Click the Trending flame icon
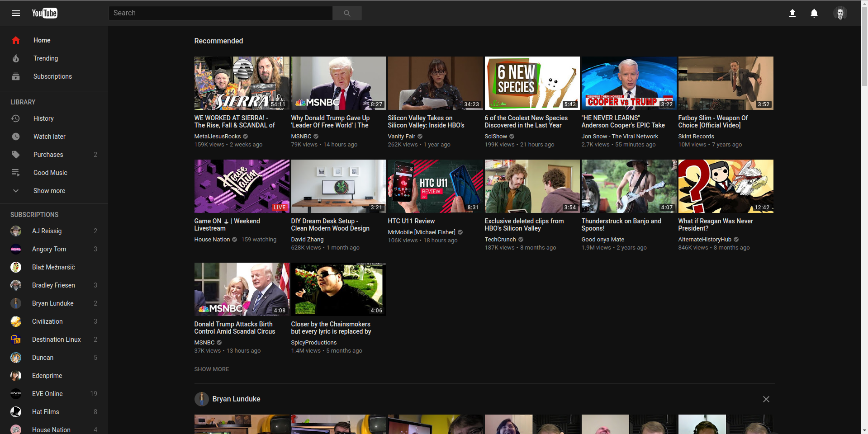868x434 pixels. tap(16, 58)
